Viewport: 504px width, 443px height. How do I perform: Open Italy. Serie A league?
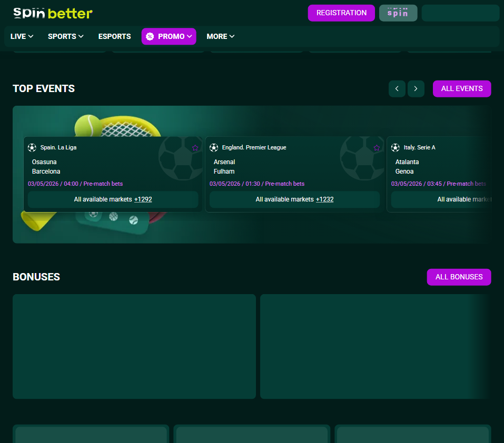(419, 147)
